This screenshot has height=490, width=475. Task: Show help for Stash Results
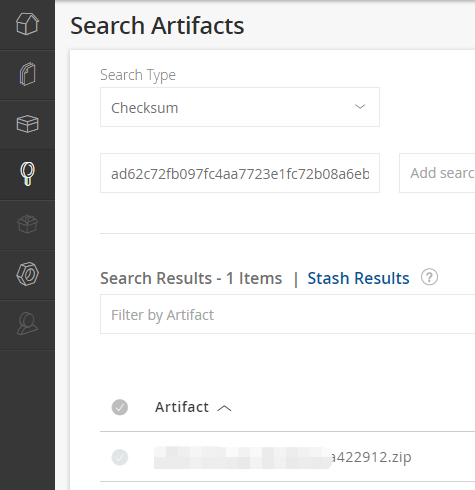click(x=429, y=277)
